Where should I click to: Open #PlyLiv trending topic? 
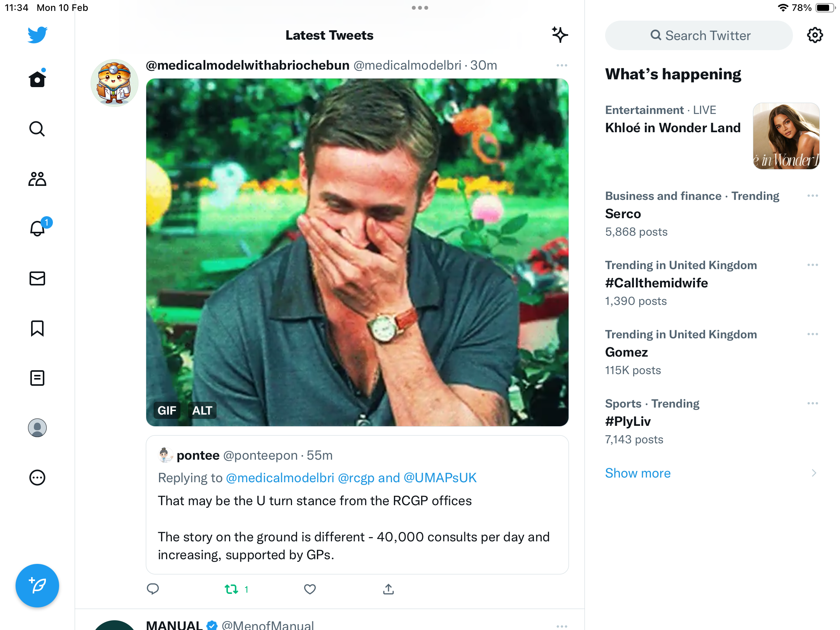628,421
